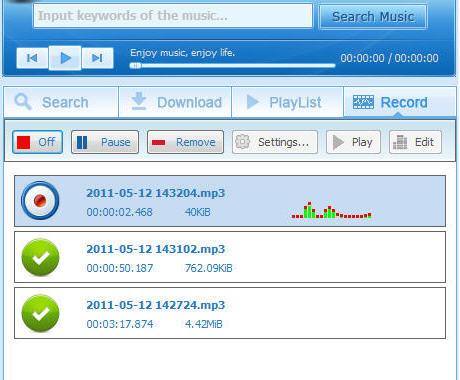Click the file size 4.42MiB
Image resolution: width=460 pixels, height=380 pixels.
pyautogui.click(x=204, y=324)
